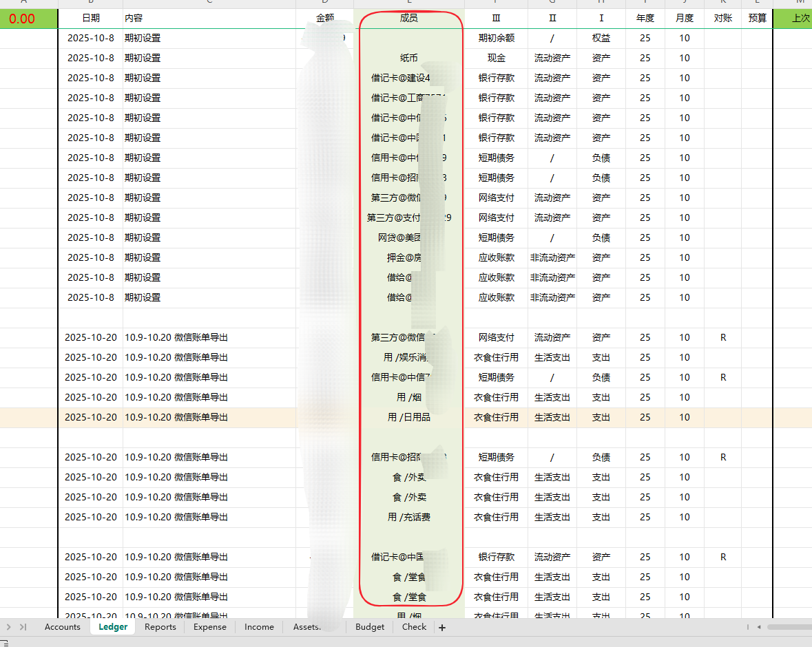This screenshot has width=812, height=647.
Task: Open the Reports sheet tab
Action: [160, 627]
